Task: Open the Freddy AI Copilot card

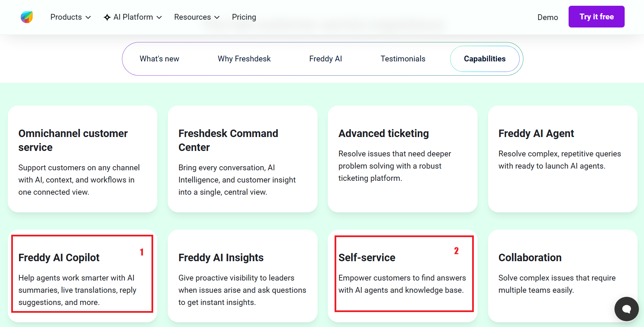Action: [83, 276]
